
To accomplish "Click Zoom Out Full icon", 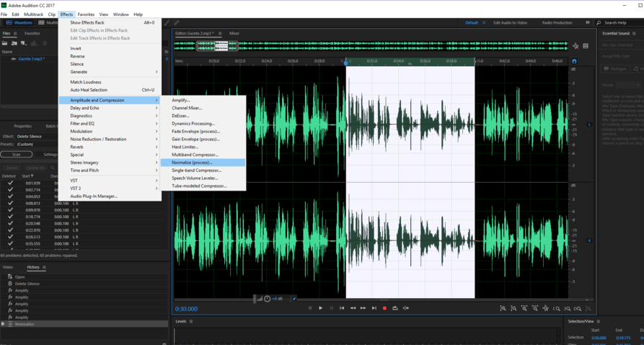I will point(545,308).
